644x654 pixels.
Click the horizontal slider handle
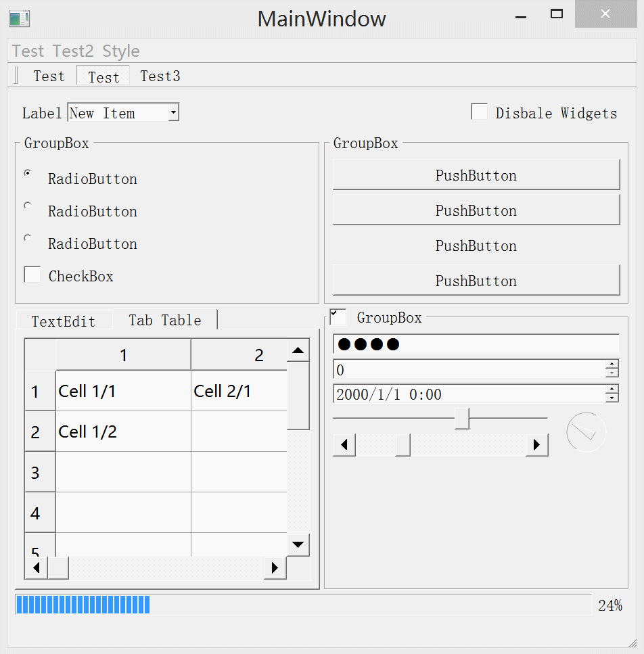click(462, 419)
